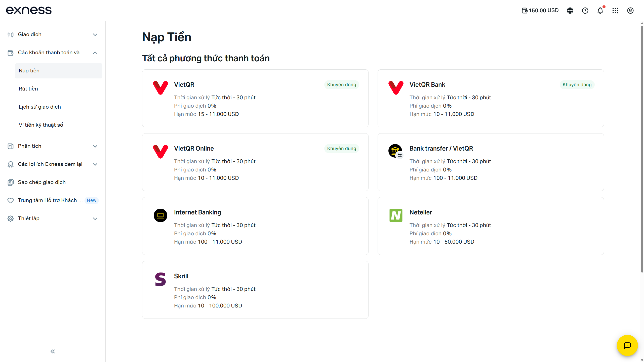Click the page vertical scrollbar
This screenshot has height=362, width=644.
(642, 151)
